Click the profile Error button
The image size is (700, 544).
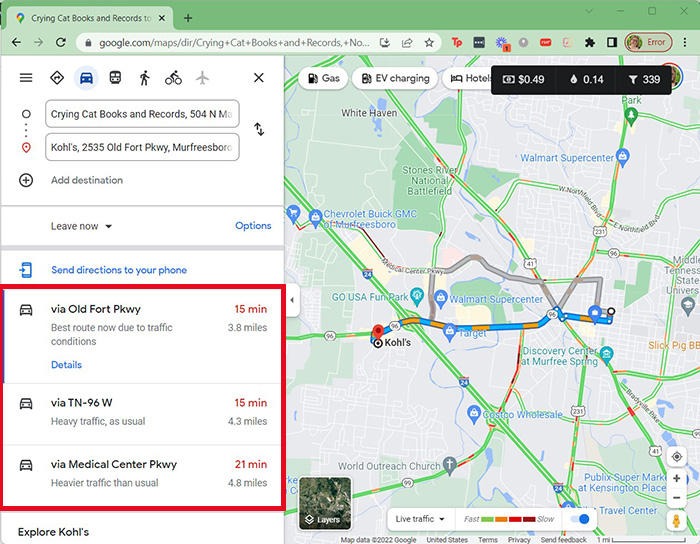point(648,42)
